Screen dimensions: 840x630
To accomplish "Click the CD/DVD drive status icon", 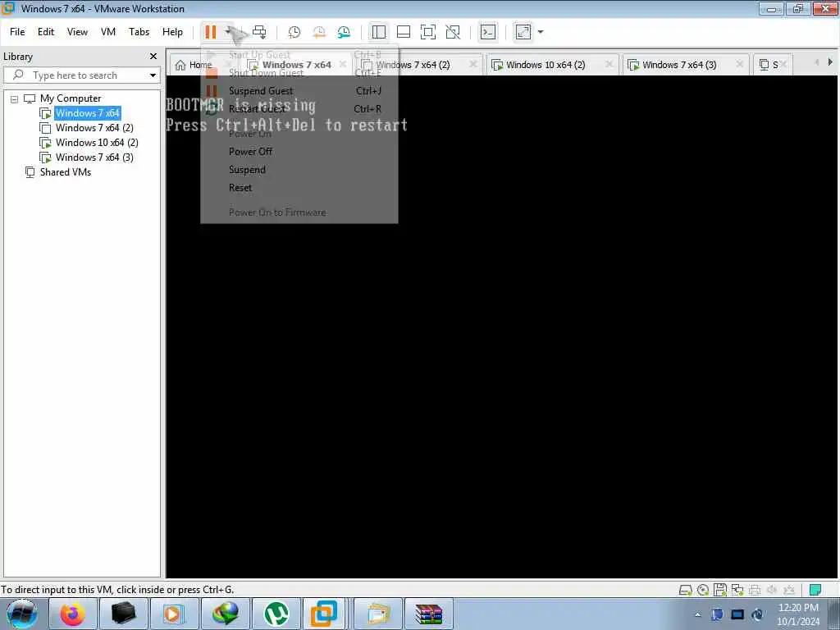I will tap(703, 591).
